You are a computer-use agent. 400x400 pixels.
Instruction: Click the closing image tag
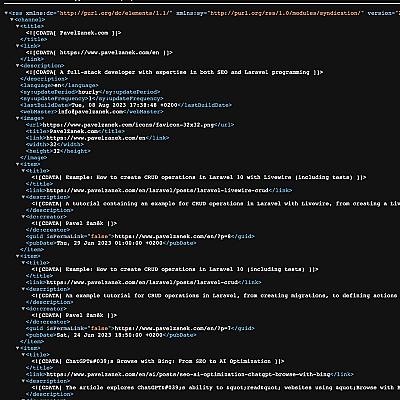coord(34,158)
